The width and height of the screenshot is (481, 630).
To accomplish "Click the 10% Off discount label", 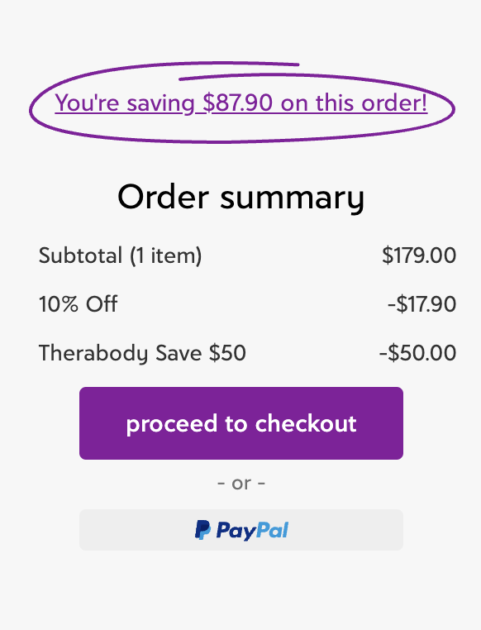I will pos(78,304).
